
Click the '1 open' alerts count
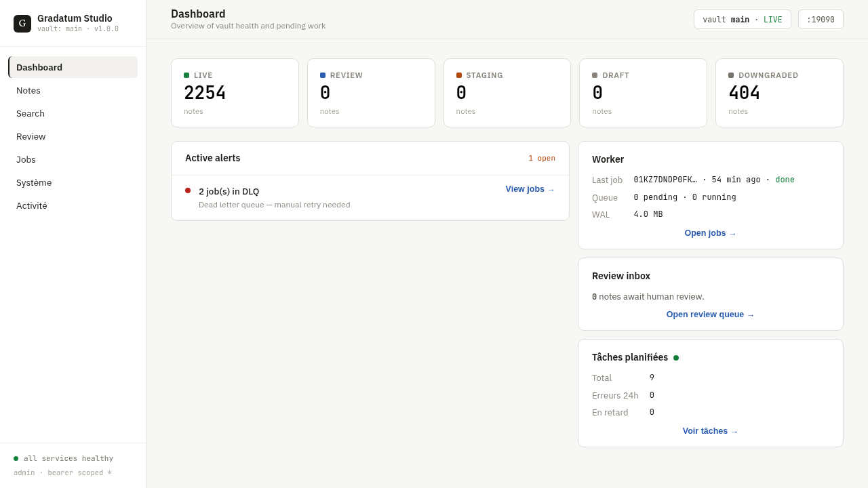(542, 158)
